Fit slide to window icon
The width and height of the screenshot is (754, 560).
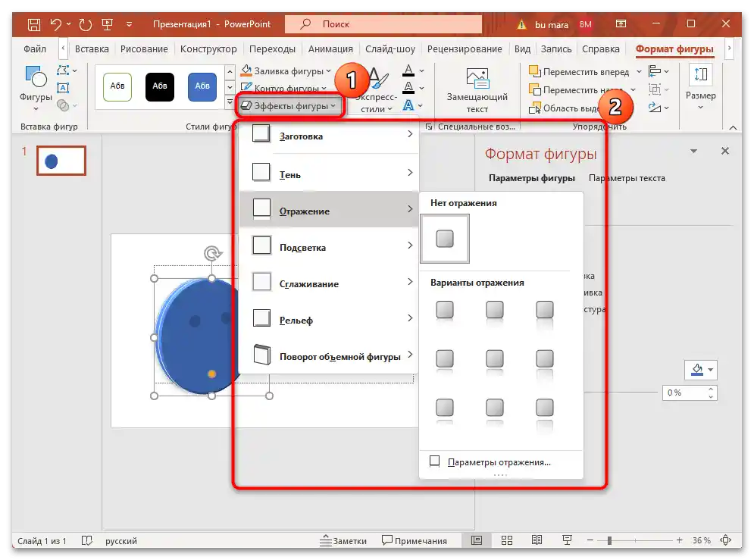pos(726,540)
